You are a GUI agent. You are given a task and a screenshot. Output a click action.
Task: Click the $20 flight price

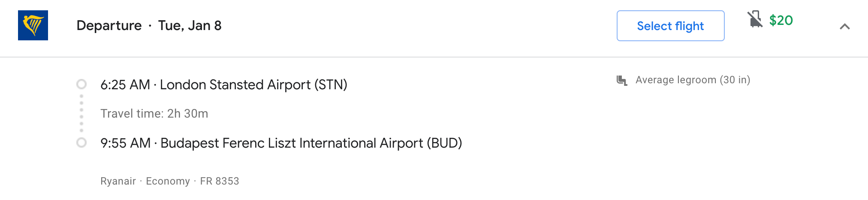click(x=781, y=20)
